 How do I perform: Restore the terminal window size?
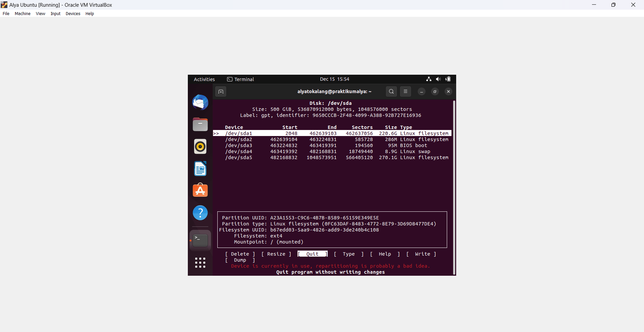435,91
